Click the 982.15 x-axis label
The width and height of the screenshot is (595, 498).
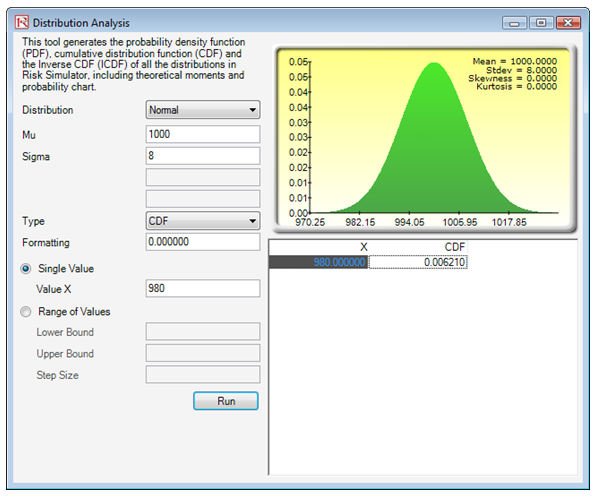click(x=360, y=222)
